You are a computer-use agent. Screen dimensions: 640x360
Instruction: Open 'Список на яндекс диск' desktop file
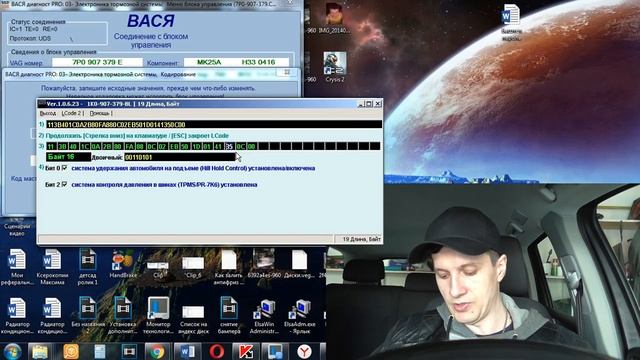tap(193, 319)
